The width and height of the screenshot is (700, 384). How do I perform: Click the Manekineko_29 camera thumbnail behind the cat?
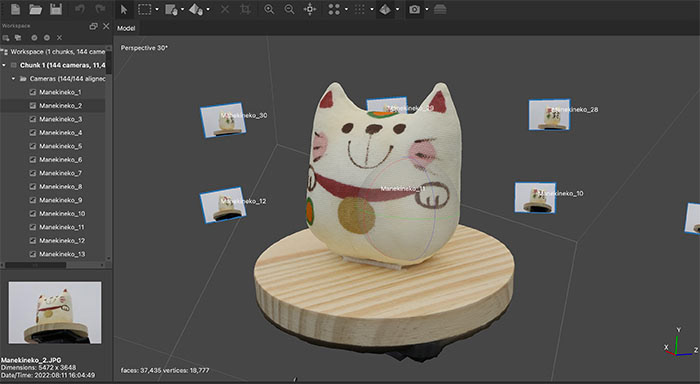(387, 104)
